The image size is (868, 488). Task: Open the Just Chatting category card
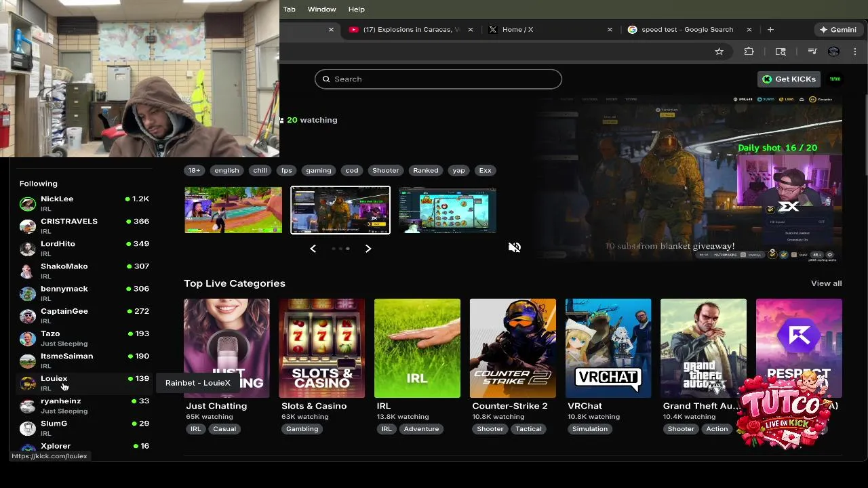click(x=226, y=348)
